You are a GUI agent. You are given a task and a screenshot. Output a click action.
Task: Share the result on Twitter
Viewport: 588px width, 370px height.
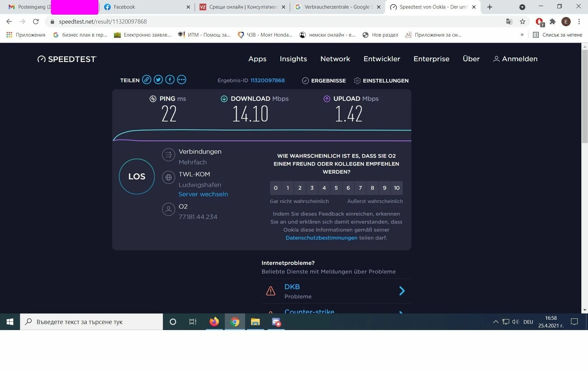tap(158, 80)
